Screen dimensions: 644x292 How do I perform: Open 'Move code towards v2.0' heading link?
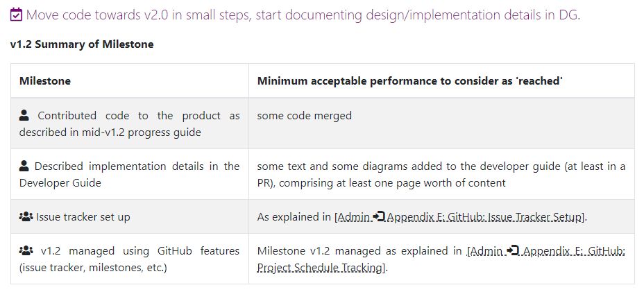pyautogui.click(x=303, y=15)
